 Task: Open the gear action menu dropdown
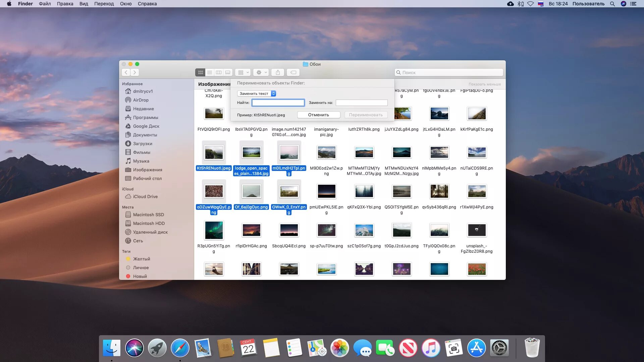tap(261, 72)
